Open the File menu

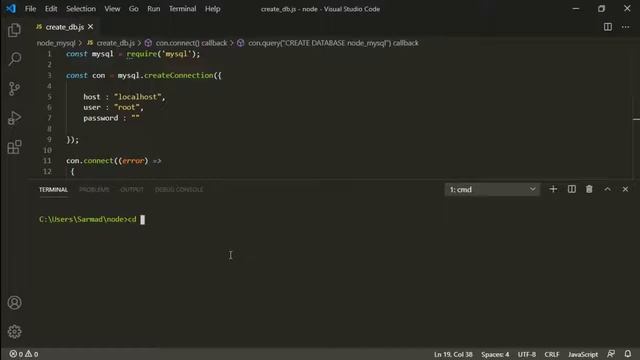click(x=31, y=9)
